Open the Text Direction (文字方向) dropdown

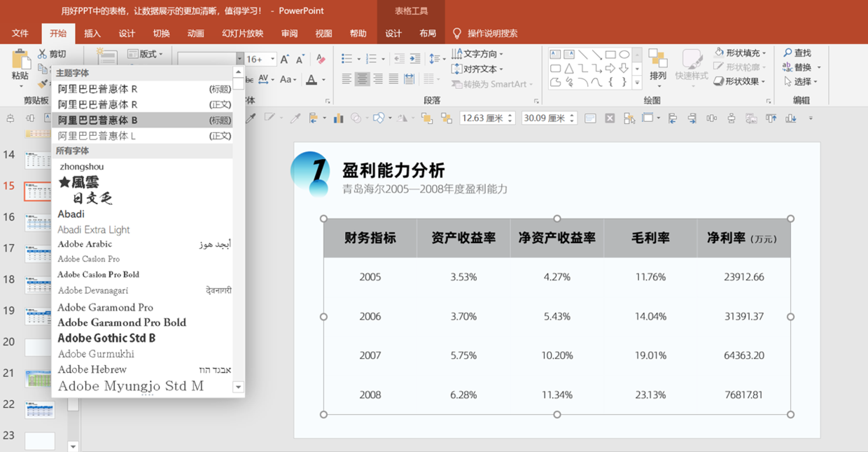pos(478,54)
